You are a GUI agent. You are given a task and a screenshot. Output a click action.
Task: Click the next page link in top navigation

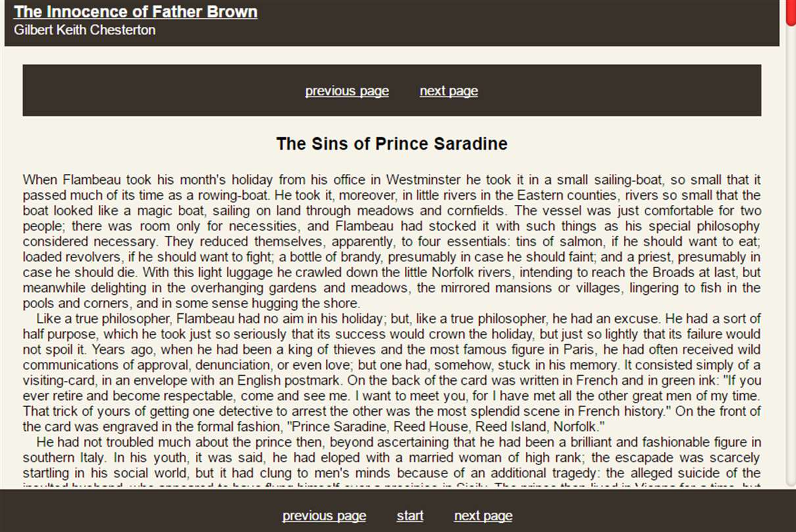click(x=448, y=91)
